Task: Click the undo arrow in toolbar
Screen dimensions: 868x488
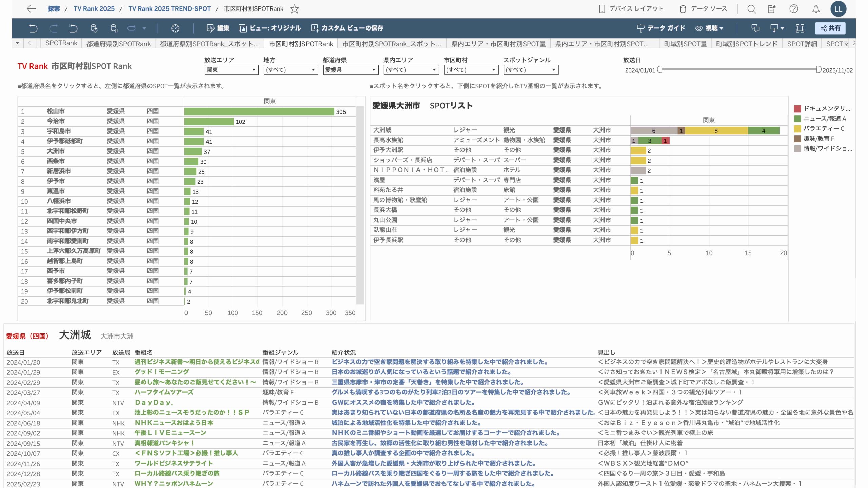Action: 33,28
